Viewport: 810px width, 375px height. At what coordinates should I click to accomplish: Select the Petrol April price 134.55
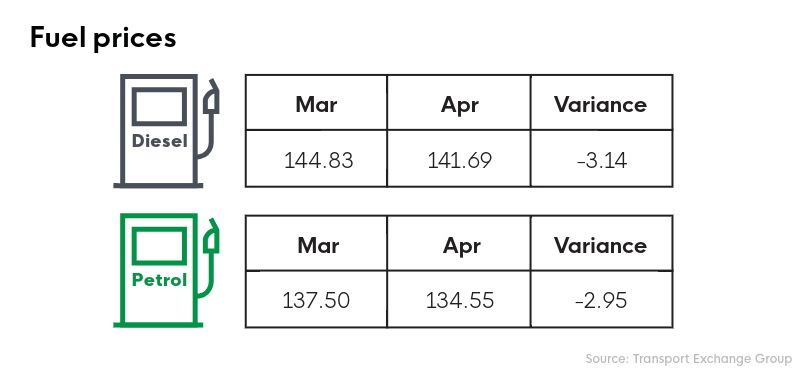460,300
